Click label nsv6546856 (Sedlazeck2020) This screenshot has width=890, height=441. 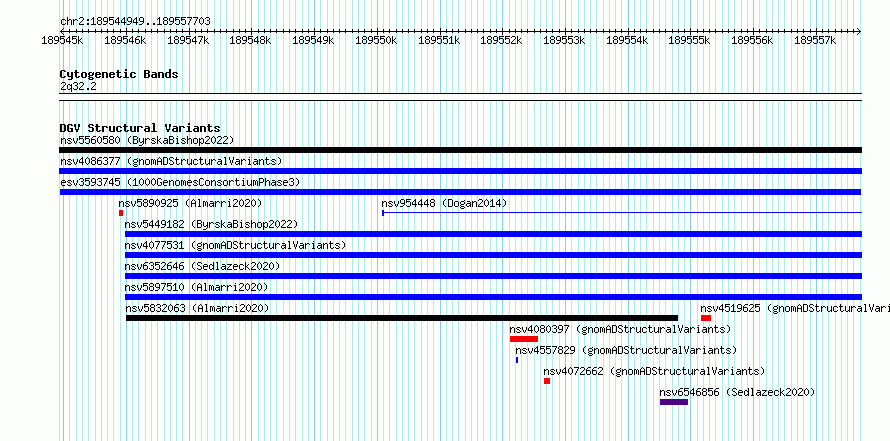[x=737, y=392]
